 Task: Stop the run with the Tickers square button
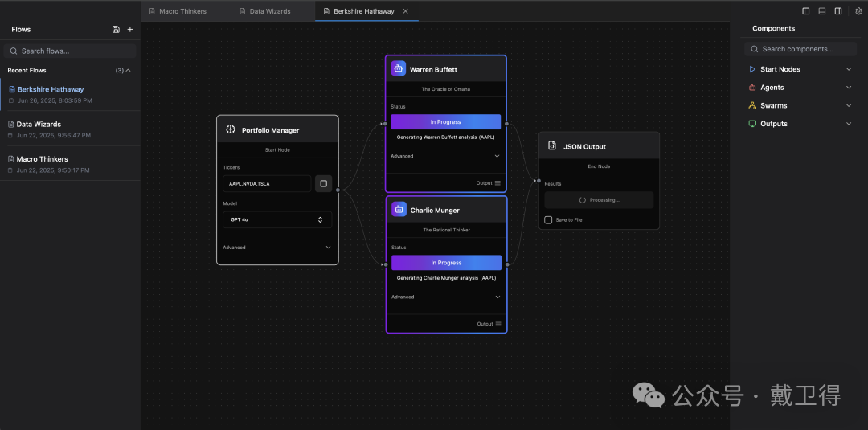[x=324, y=184]
